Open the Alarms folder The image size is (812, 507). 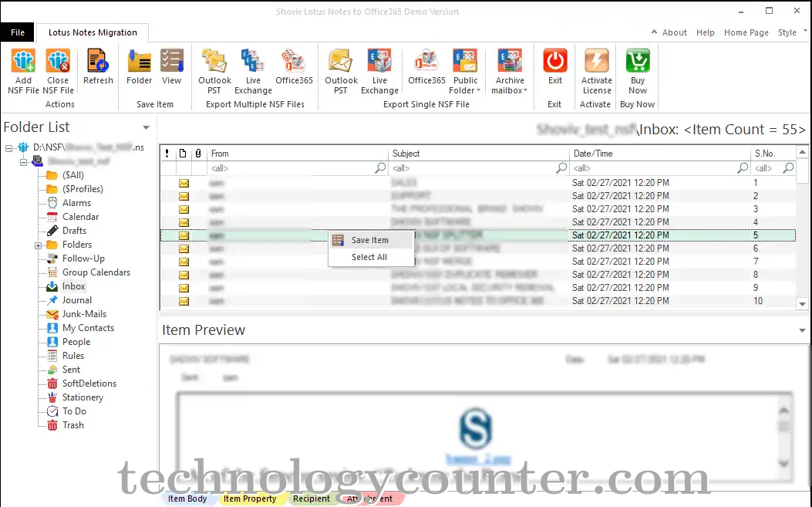(x=76, y=203)
